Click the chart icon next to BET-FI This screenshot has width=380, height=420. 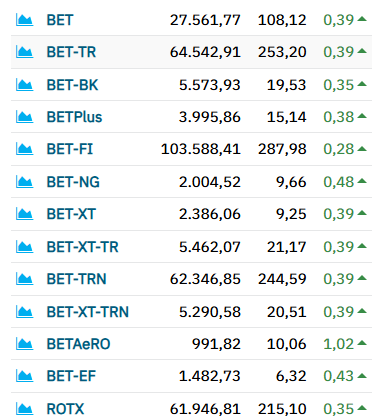tap(25, 149)
